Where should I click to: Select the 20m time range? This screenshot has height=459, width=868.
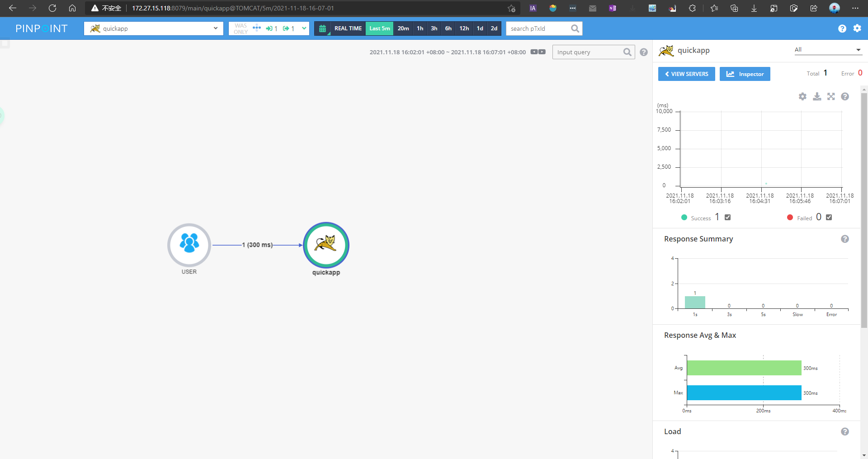(x=403, y=28)
